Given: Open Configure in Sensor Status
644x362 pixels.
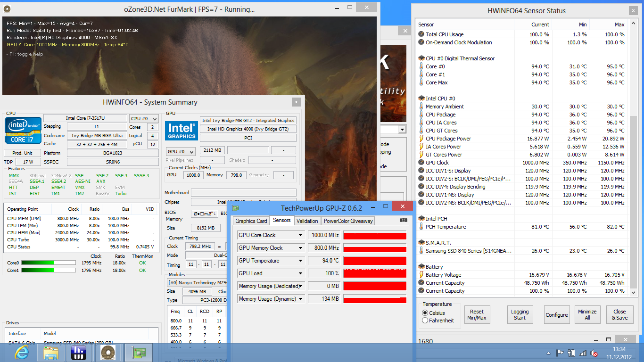Looking at the screenshot, I should point(557,314).
